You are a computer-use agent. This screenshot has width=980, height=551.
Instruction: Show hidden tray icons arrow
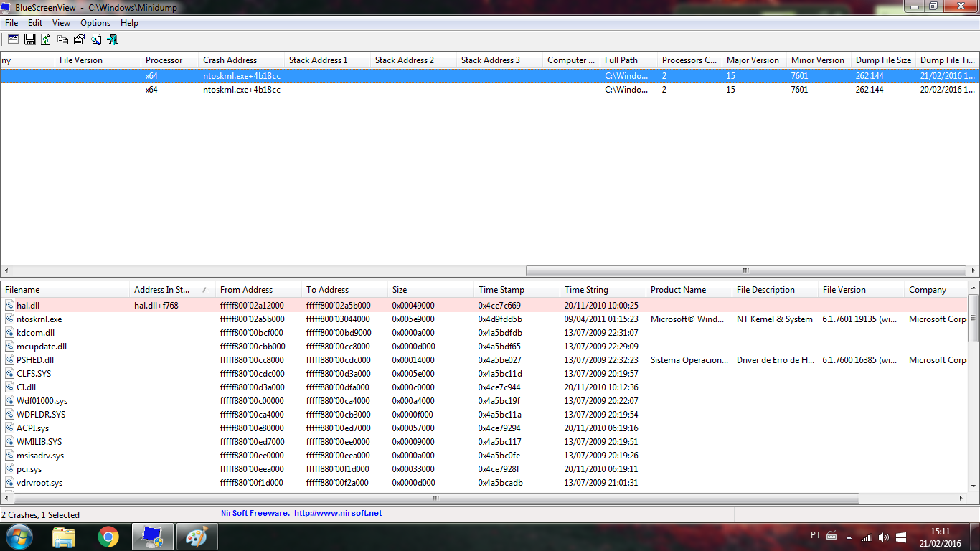tap(849, 537)
